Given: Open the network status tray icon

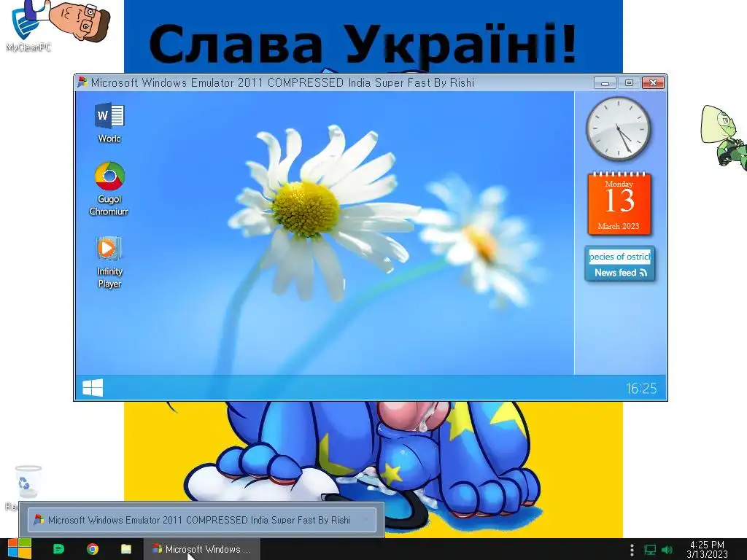Looking at the screenshot, I should pos(650,550).
